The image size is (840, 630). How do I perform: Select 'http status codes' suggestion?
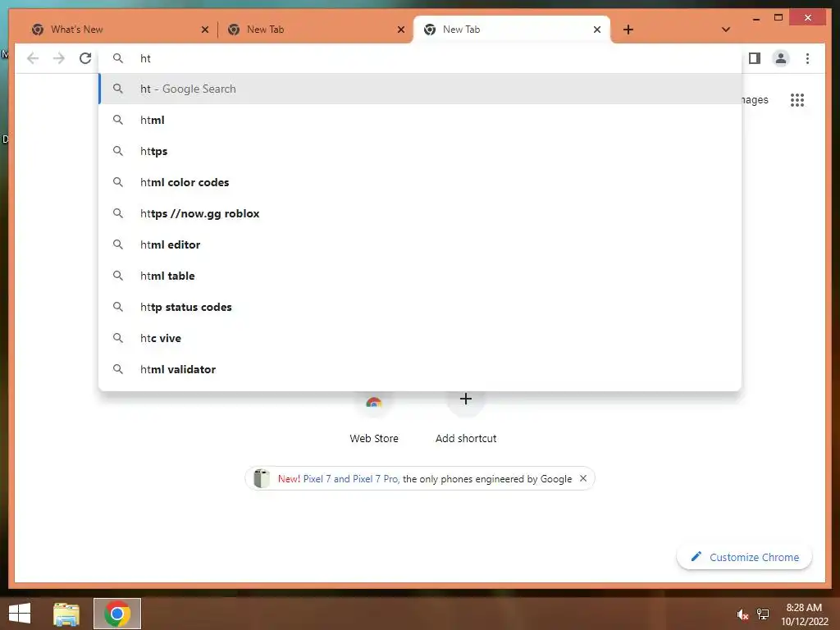(421, 307)
